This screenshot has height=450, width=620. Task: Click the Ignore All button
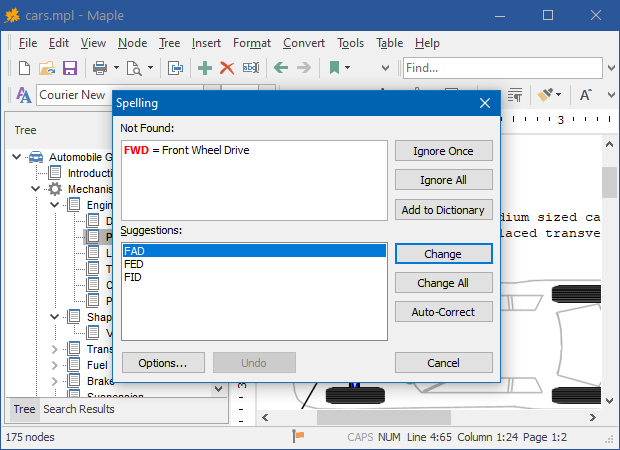[x=443, y=180]
